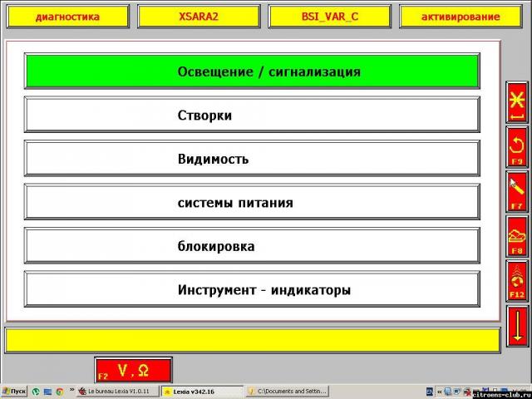Launch Chrome from quick launch bar
The height and width of the screenshot is (399, 532).
point(60,392)
